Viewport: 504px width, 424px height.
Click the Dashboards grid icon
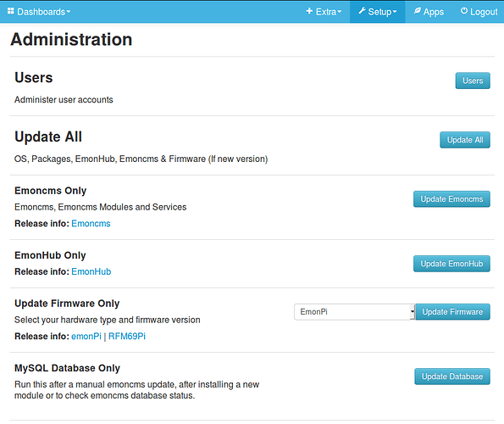[x=11, y=11]
